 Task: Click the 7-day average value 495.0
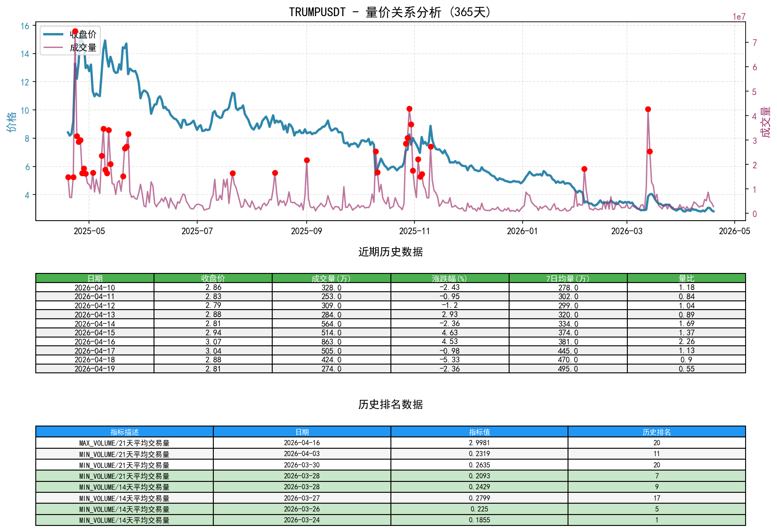click(x=568, y=369)
